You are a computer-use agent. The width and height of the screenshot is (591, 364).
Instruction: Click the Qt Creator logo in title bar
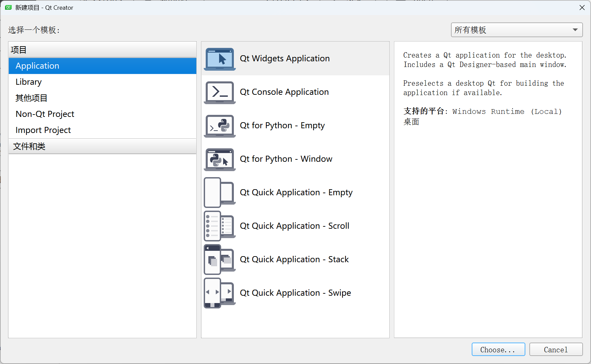(x=8, y=7)
